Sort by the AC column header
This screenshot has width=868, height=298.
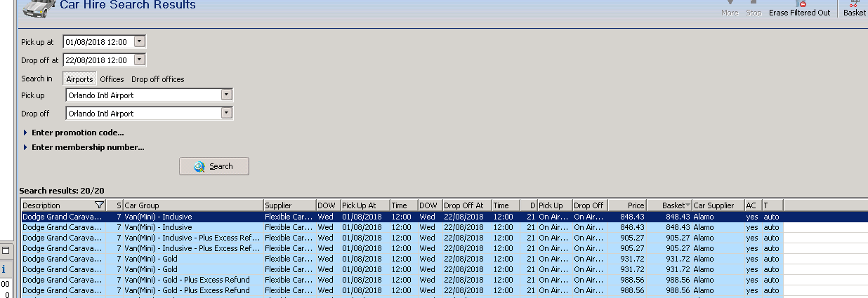(x=753, y=205)
